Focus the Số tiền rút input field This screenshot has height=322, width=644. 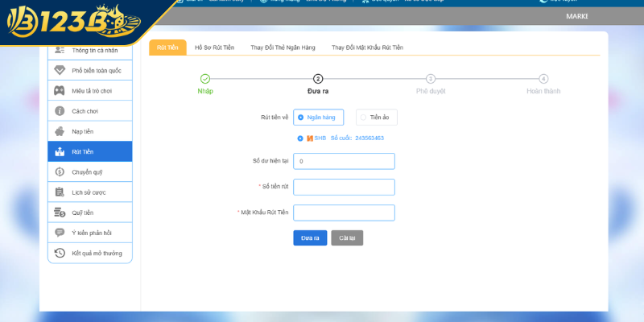[x=344, y=187]
